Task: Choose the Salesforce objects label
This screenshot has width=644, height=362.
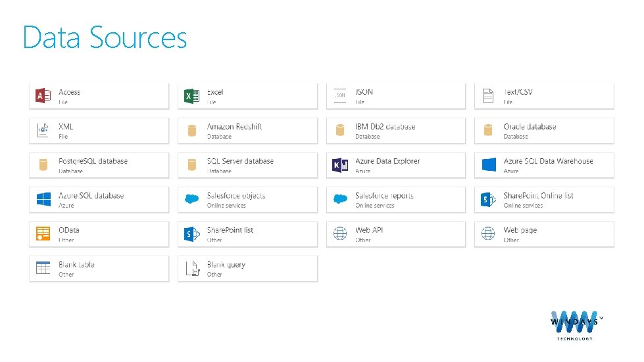Action: [236, 196]
